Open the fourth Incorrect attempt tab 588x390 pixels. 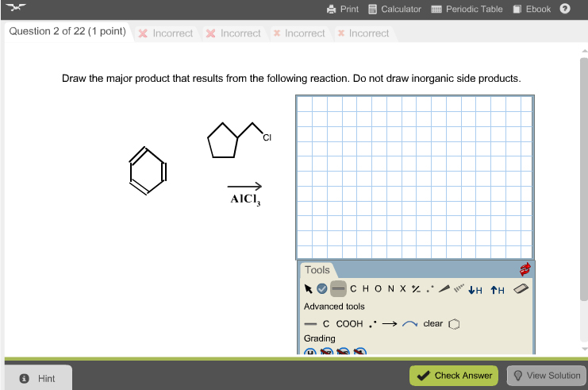click(x=363, y=33)
